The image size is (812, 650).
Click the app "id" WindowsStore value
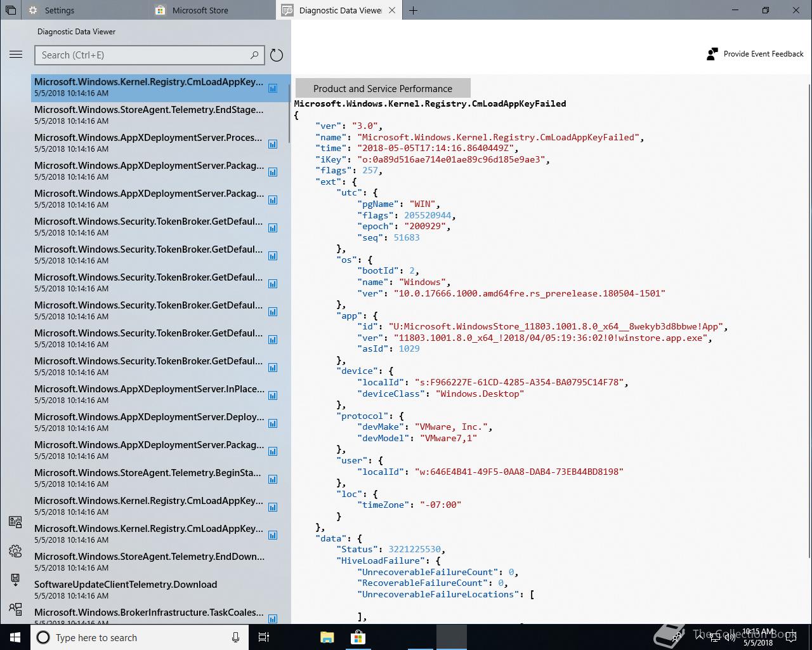pos(555,326)
